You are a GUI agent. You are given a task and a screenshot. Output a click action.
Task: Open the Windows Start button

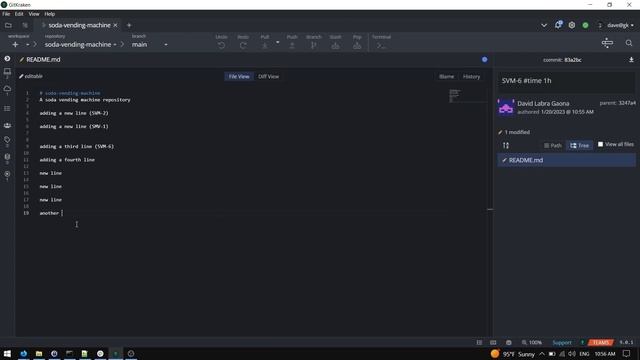(x=7, y=354)
